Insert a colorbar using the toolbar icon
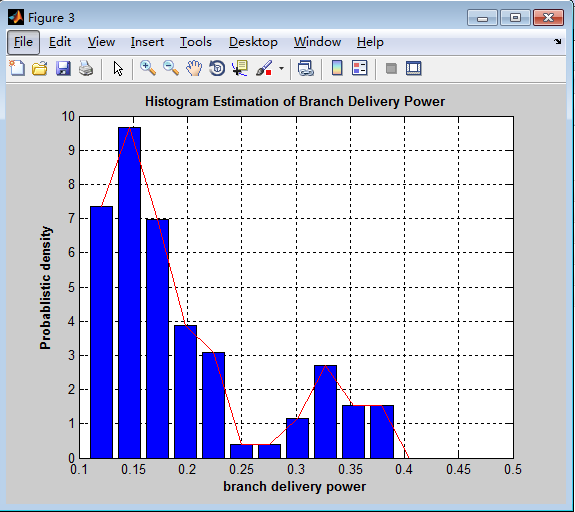Screen dimensions: 575x512 tap(337, 68)
